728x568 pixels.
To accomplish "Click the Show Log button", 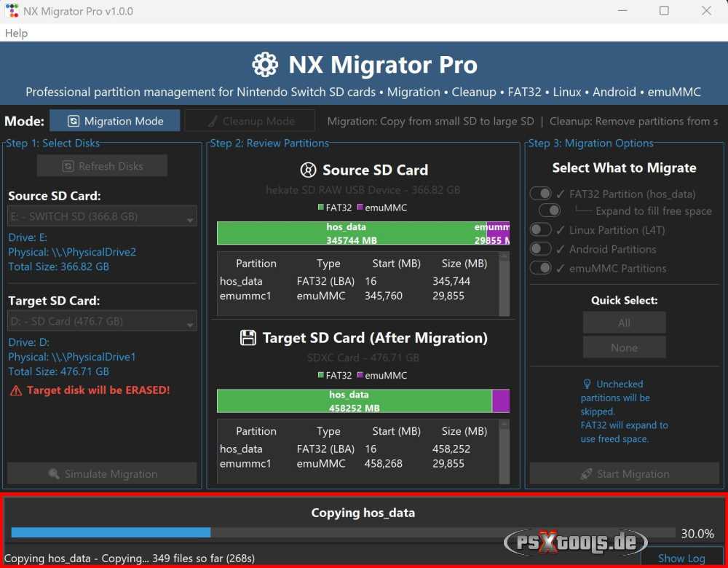I will [682, 558].
